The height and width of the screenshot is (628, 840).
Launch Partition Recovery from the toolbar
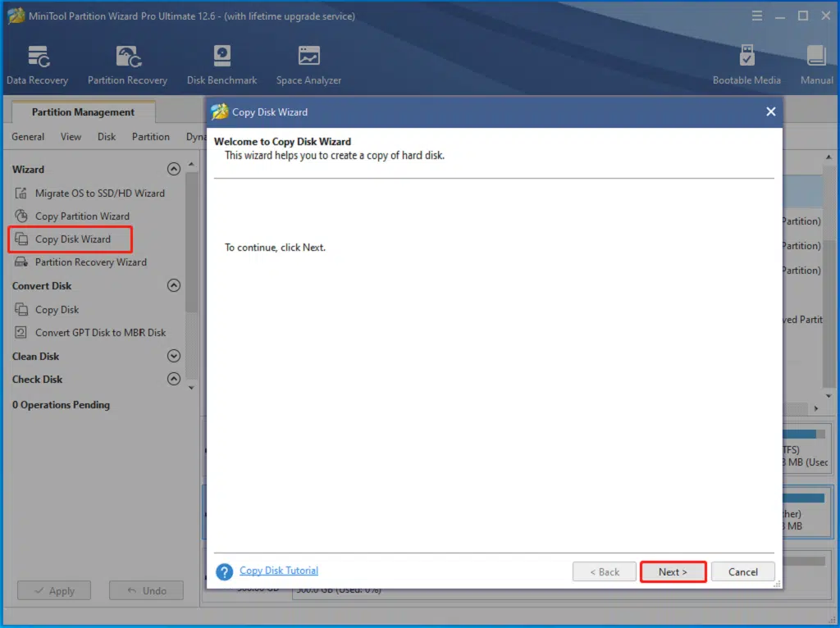(x=127, y=66)
